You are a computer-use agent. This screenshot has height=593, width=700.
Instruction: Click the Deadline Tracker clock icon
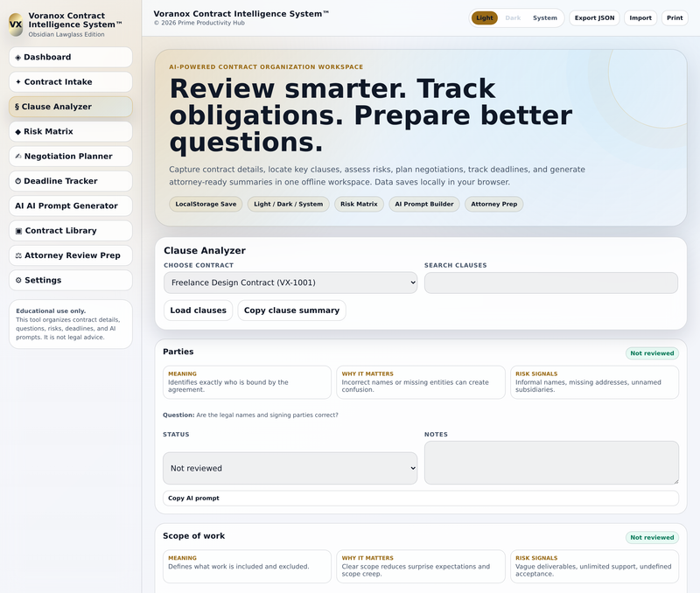17,181
